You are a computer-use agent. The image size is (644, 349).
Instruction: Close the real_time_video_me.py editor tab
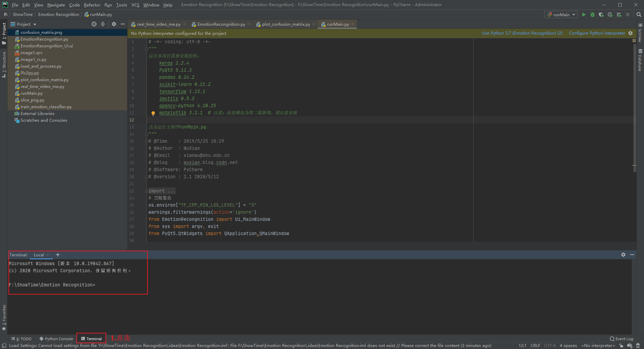tap(184, 24)
